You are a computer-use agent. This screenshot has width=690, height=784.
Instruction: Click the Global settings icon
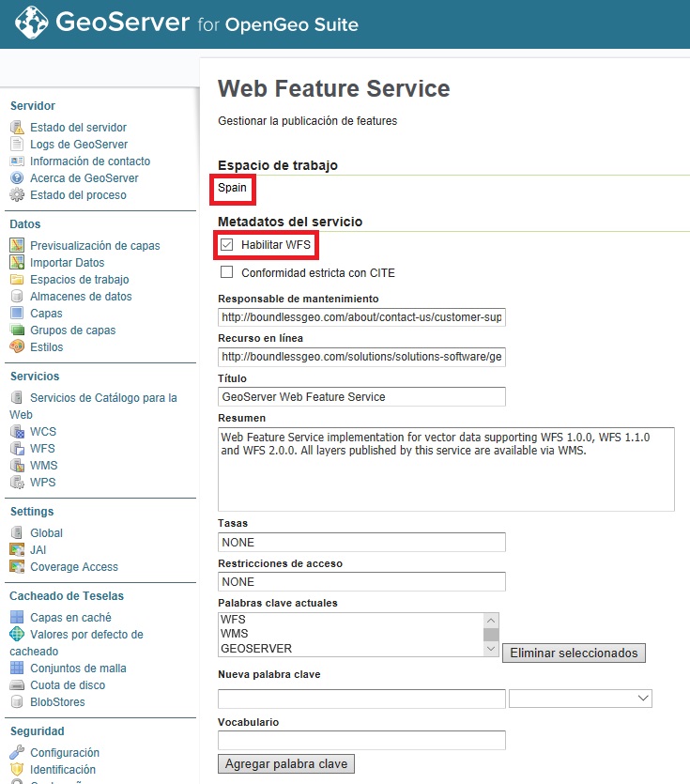(17, 533)
